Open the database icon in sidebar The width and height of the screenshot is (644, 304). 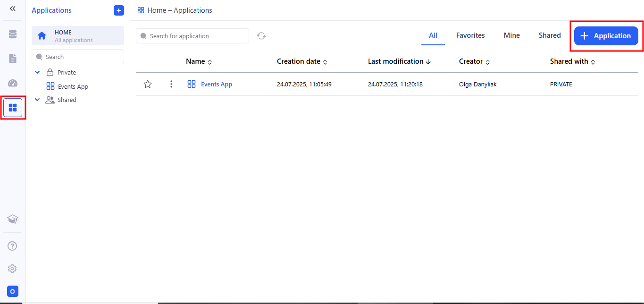(x=13, y=34)
